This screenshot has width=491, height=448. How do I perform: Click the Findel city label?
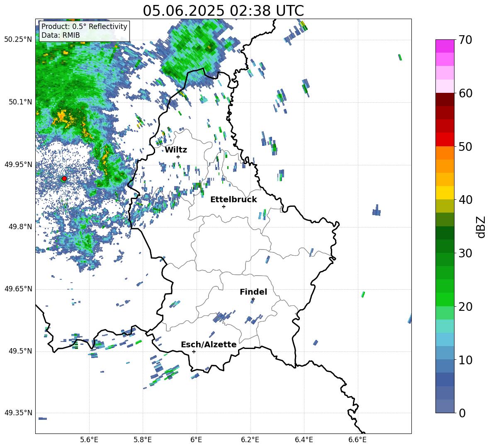tap(253, 292)
